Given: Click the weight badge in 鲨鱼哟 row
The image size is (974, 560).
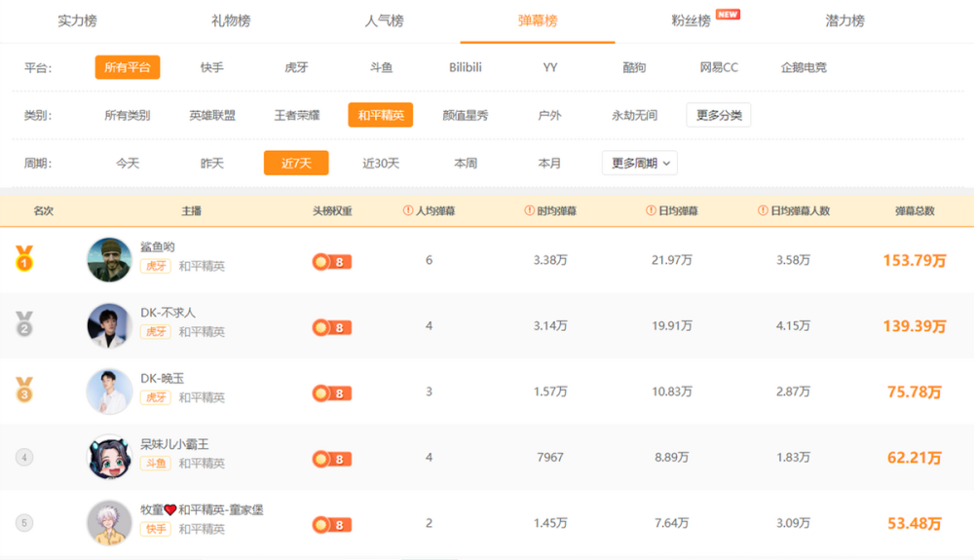Looking at the screenshot, I should click(x=332, y=262).
